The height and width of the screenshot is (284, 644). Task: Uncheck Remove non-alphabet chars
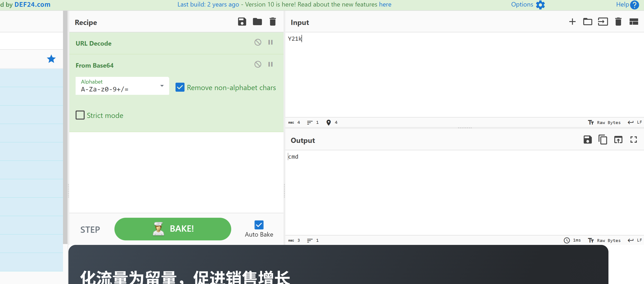(x=180, y=87)
